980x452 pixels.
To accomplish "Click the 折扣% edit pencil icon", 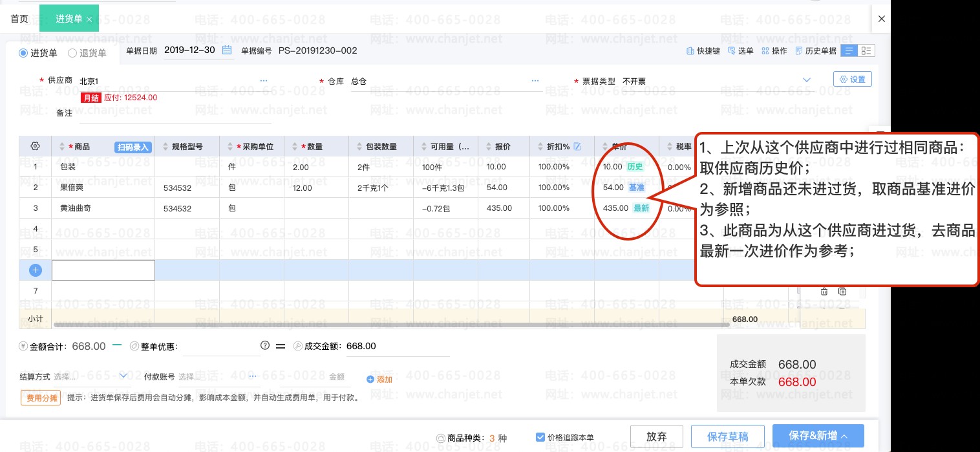I will click(577, 147).
